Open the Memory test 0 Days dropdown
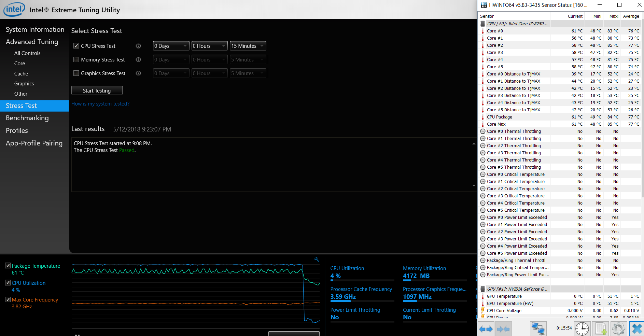The width and height of the screenshot is (644, 336). 171,59
